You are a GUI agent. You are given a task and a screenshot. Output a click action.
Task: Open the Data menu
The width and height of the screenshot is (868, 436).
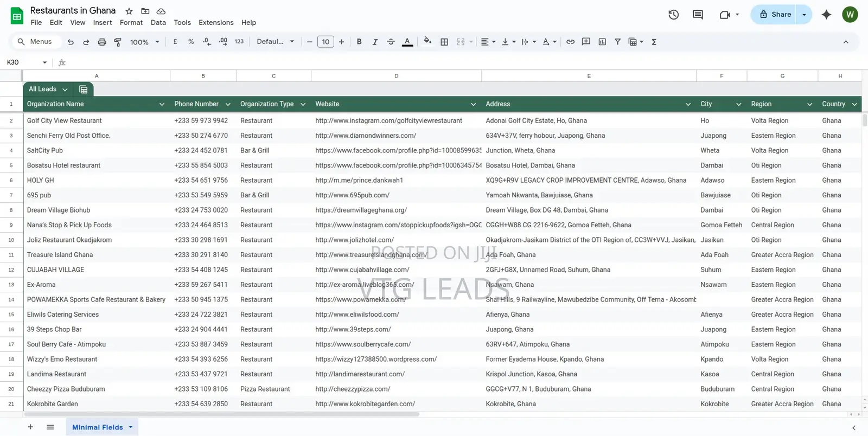pos(158,23)
